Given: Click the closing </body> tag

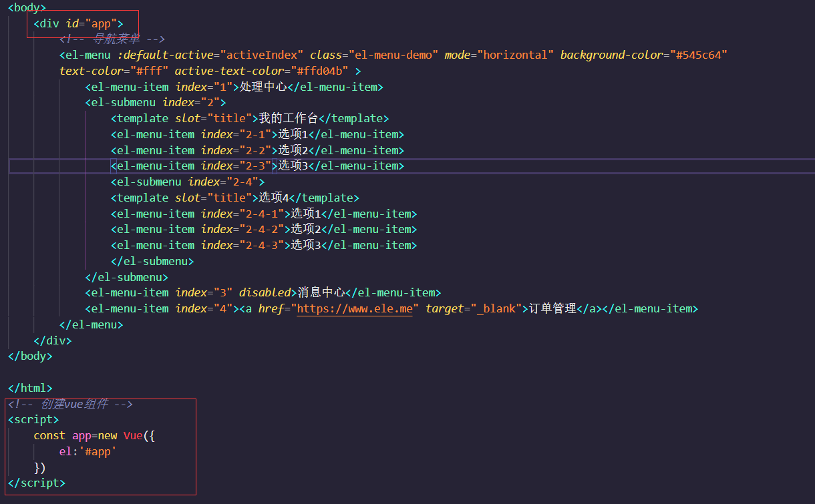Looking at the screenshot, I should coord(30,356).
